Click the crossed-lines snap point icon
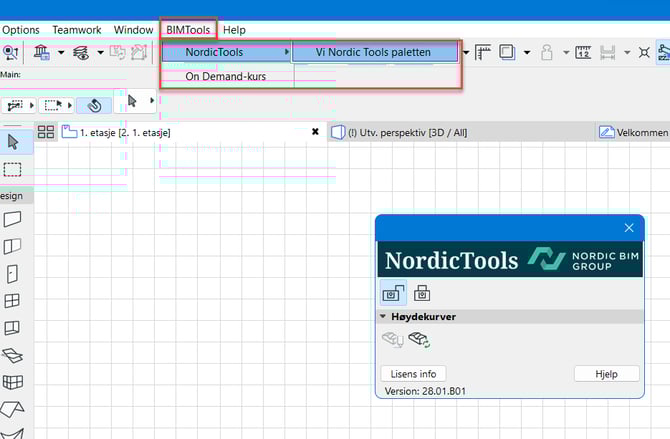Viewport: 670px width, 439px height. click(644, 53)
